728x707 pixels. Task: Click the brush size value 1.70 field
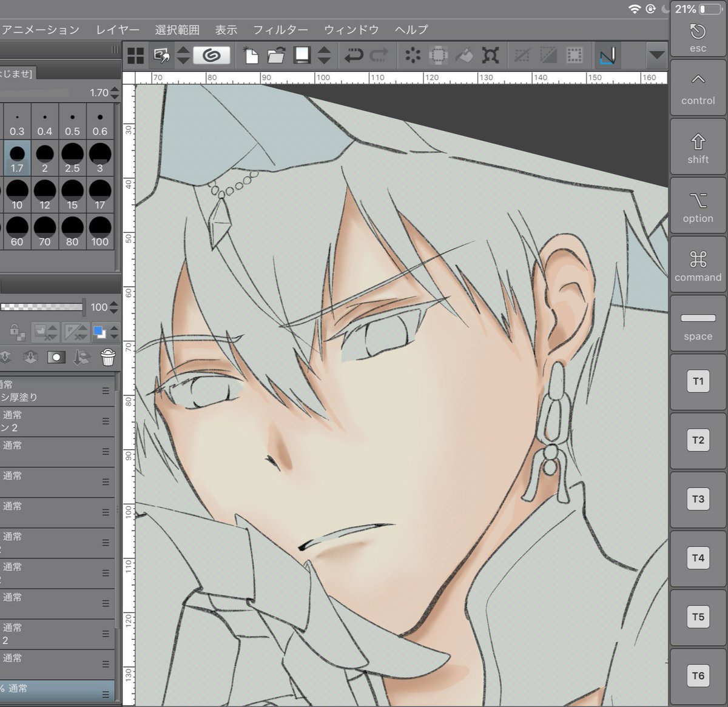point(99,93)
